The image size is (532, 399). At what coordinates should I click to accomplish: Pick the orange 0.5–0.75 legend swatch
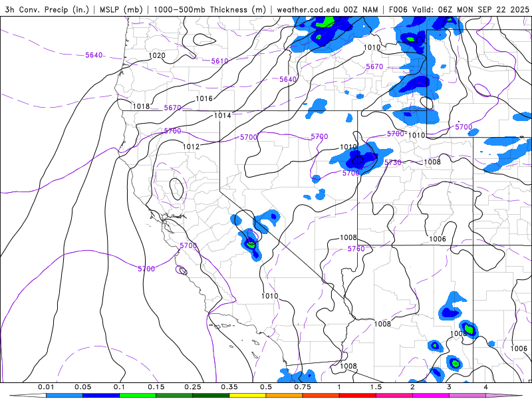click(285, 396)
